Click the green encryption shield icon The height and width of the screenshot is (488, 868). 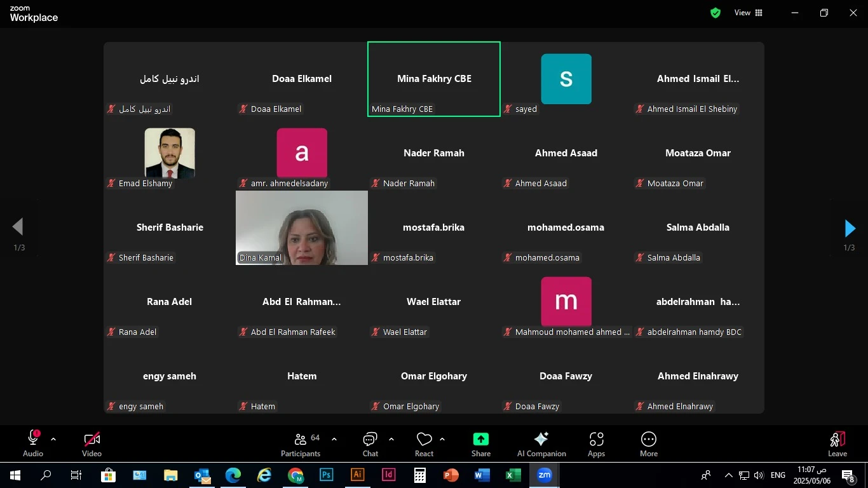[715, 13]
